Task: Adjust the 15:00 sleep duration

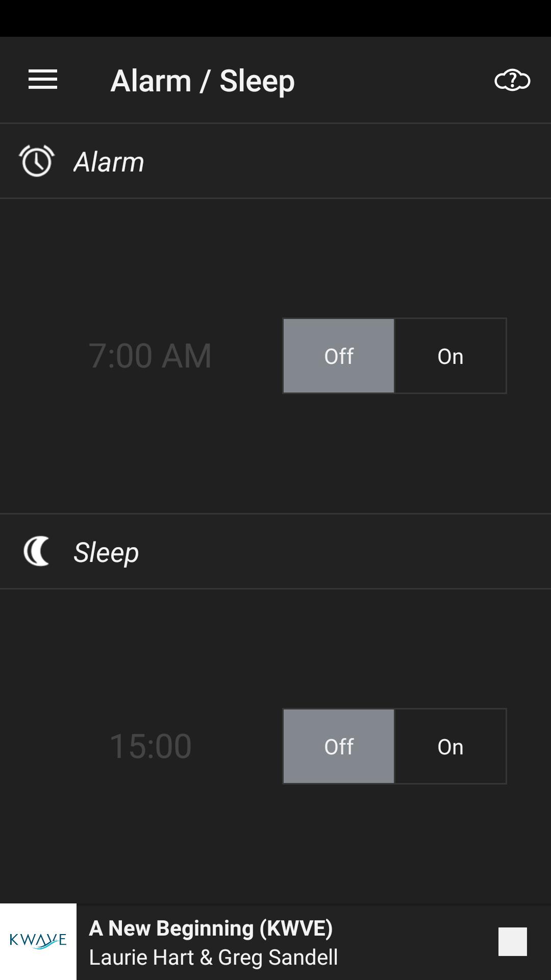Action: pos(150,746)
